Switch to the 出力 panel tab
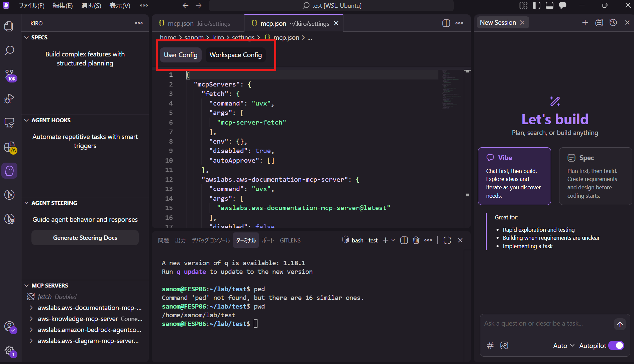 click(180, 240)
